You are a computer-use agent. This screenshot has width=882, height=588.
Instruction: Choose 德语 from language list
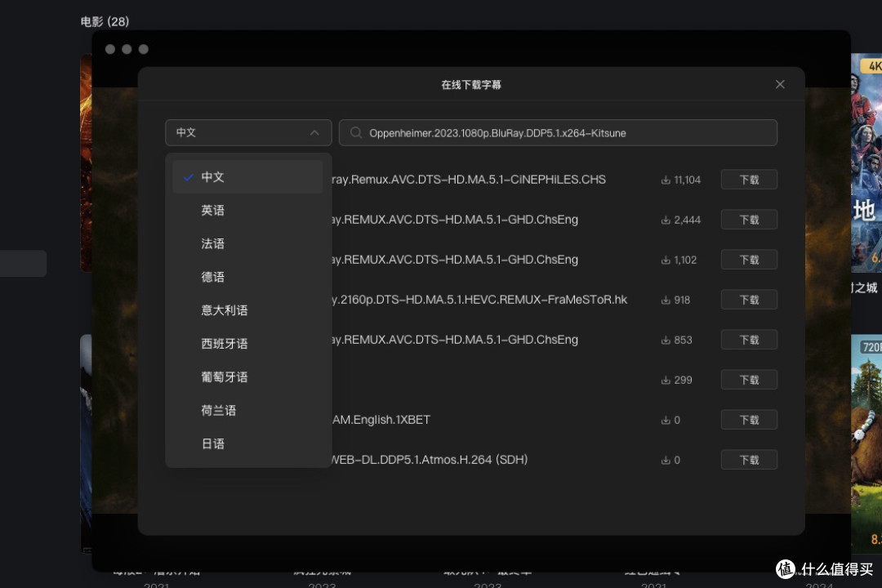pos(247,277)
